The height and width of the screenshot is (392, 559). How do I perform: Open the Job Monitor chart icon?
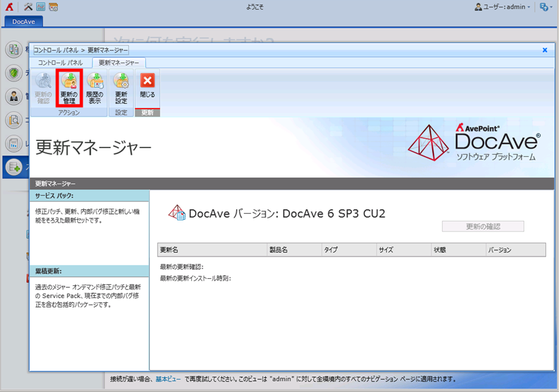click(x=40, y=7)
